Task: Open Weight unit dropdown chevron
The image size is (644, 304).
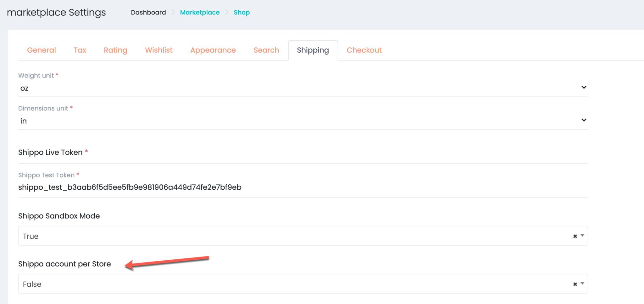Action: tap(584, 87)
